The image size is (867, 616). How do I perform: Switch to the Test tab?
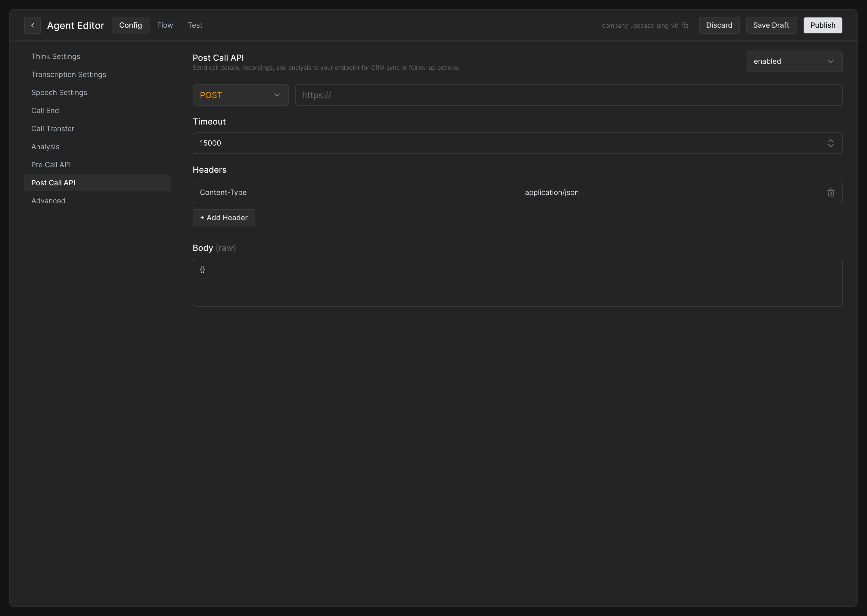[x=195, y=25]
